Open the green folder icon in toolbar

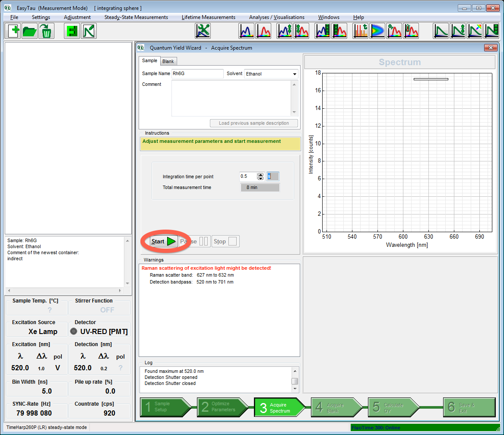30,31
